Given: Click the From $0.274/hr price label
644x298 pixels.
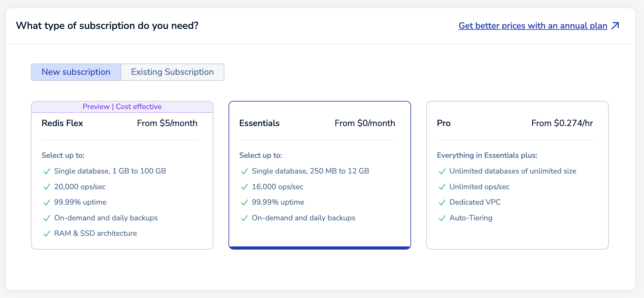Looking at the screenshot, I should (x=562, y=123).
